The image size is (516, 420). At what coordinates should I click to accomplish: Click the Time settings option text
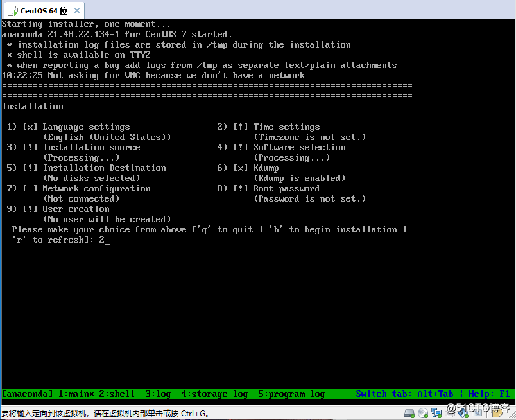tap(286, 127)
